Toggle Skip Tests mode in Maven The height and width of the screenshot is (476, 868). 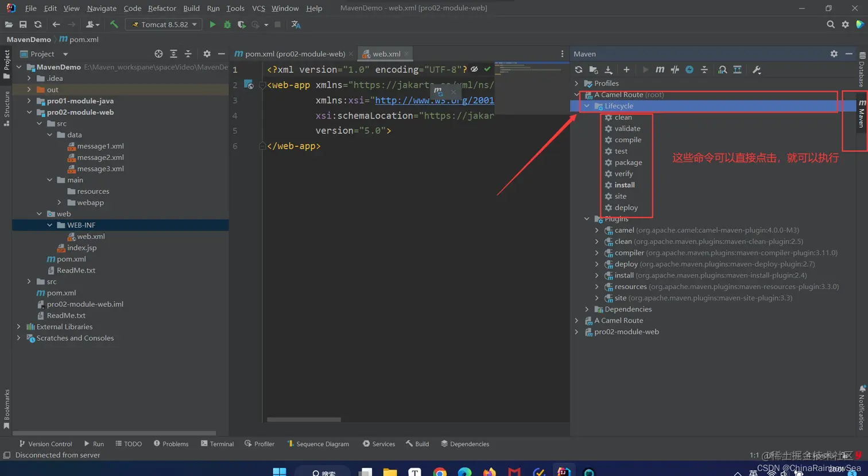689,70
